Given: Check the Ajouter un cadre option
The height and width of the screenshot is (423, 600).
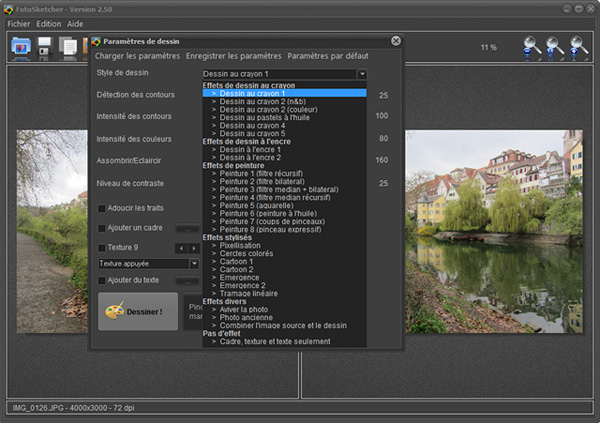Looking at the screenshot, I should [102, 228].
